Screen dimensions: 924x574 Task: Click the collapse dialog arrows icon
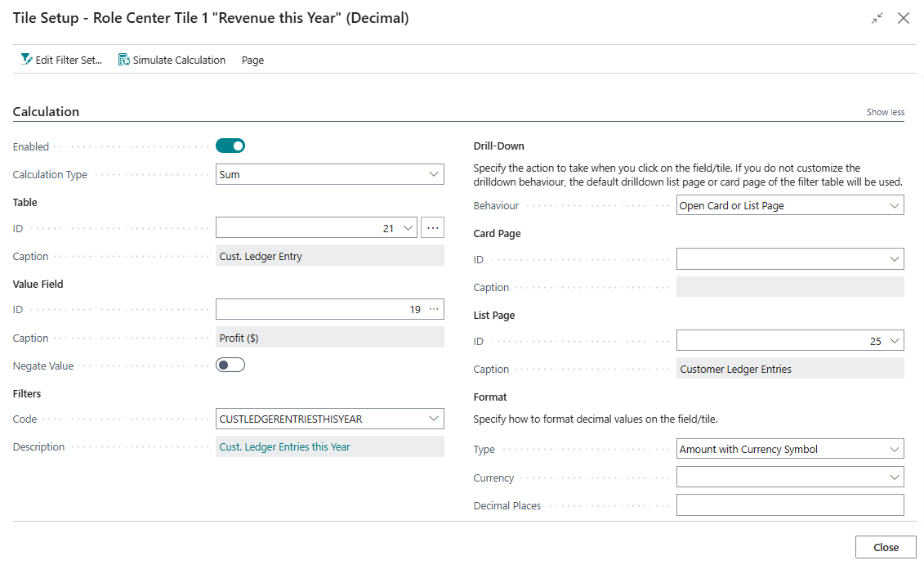877,18
